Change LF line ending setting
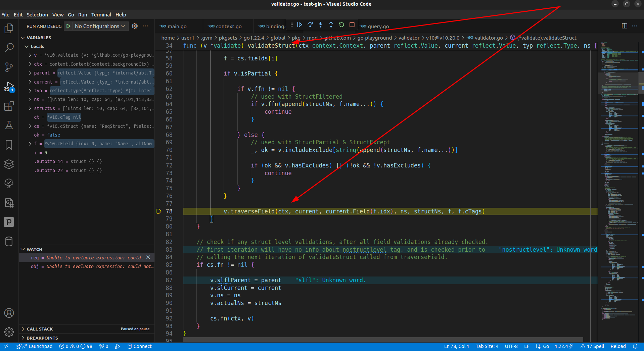The image size is (644, 351). point(526,346)
